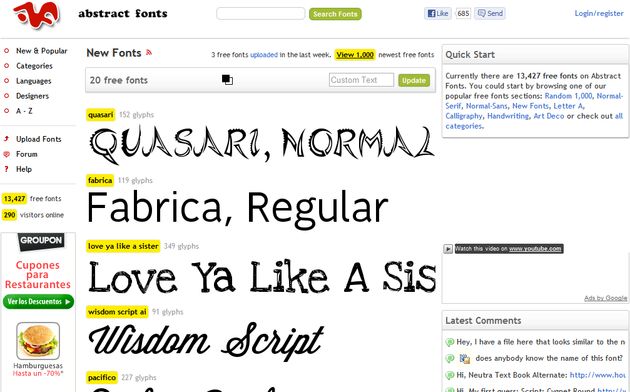Click the font search input box
Image resolution: width=630 pixels, height=392 pixels.
pos(261,13)
